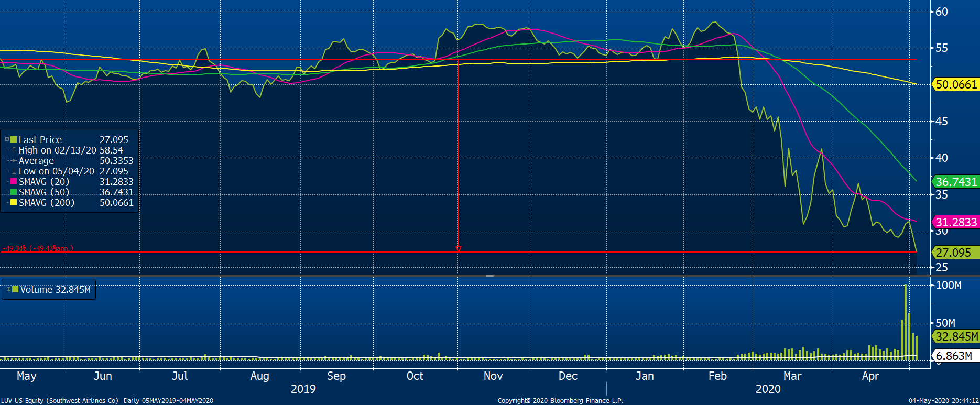
Task: Click the 32.845M volume axis tag
Action: [955, 336]
